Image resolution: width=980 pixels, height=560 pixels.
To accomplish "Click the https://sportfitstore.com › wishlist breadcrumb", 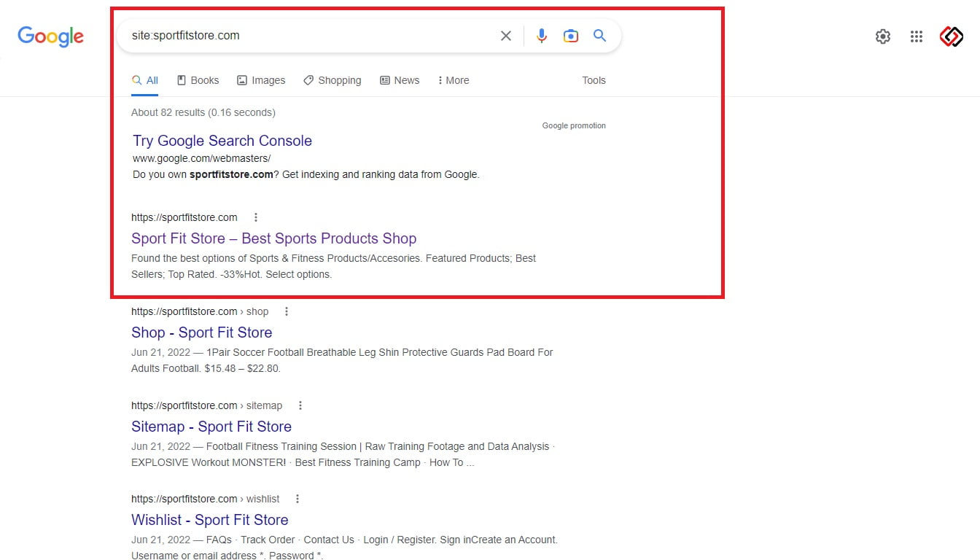I will 205,499.
